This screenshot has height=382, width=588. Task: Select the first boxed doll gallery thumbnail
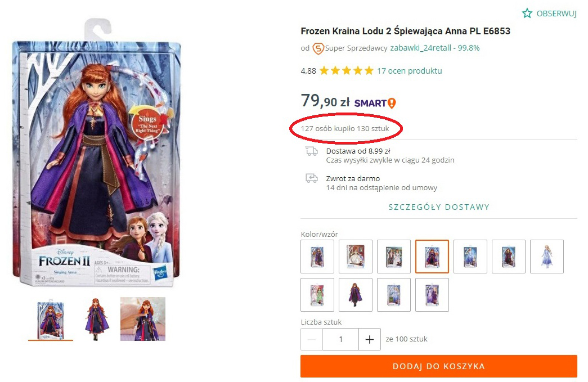50,318
